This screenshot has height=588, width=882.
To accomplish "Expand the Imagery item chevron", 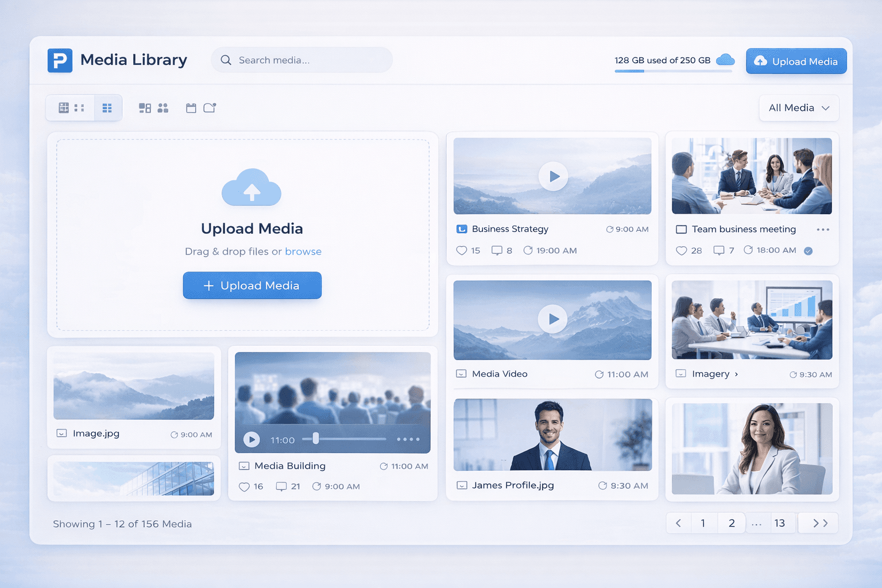I will coord(736,374).
